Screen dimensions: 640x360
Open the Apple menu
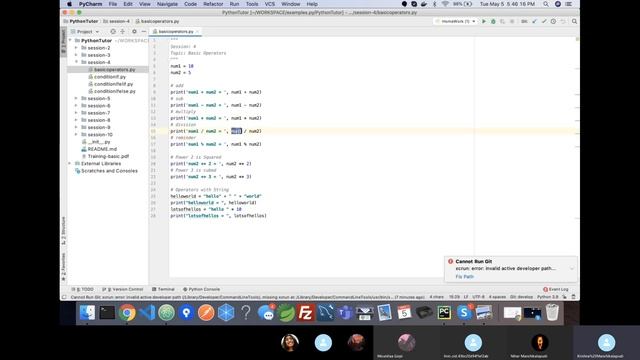tap(69, 4)
